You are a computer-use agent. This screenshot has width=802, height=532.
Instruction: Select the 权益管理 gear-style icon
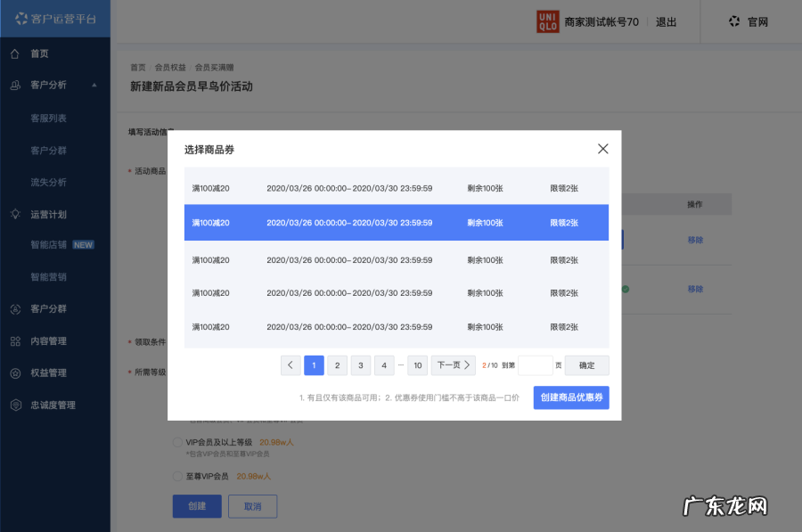tap(15, 373)
